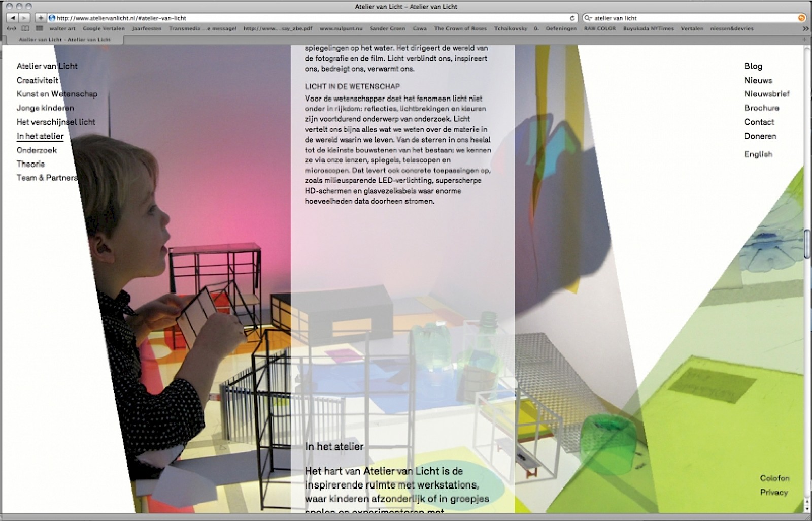Open the 'Buyukada NYTimes' bookmark
812x521 pixels.
pos(649,29)
